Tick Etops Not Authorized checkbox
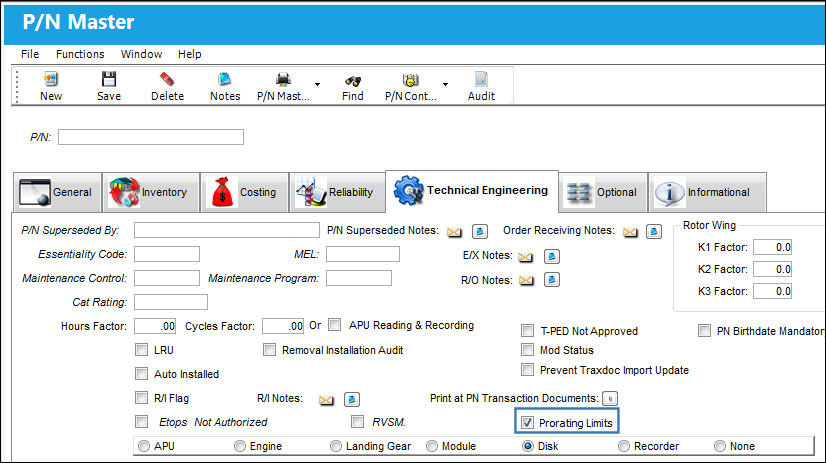 pos(141,421)
